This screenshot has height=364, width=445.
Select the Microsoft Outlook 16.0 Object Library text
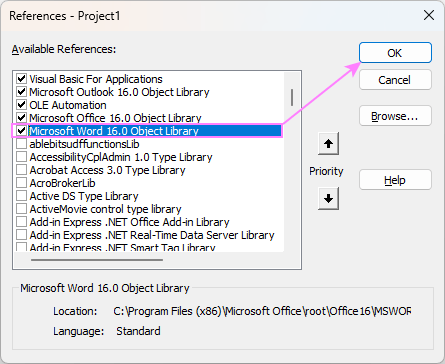pyautogui.click(x=119, y=92)
